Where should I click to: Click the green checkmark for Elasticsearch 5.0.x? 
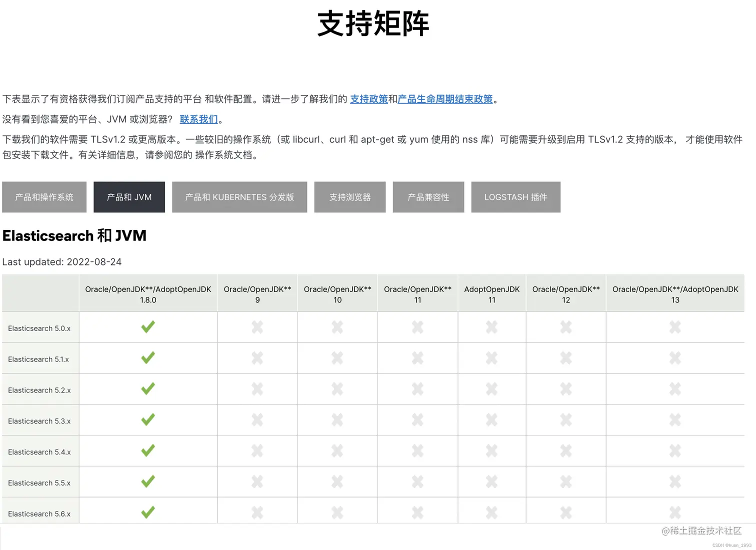[x=148, y=327]
